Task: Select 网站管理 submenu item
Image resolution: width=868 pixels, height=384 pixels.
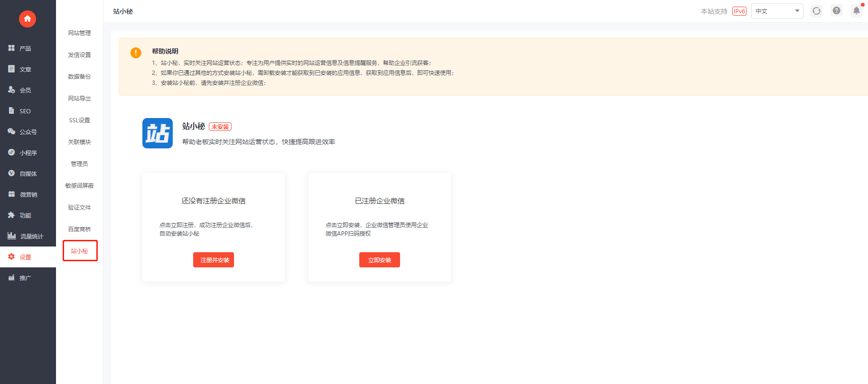Action: click(79, 33)
